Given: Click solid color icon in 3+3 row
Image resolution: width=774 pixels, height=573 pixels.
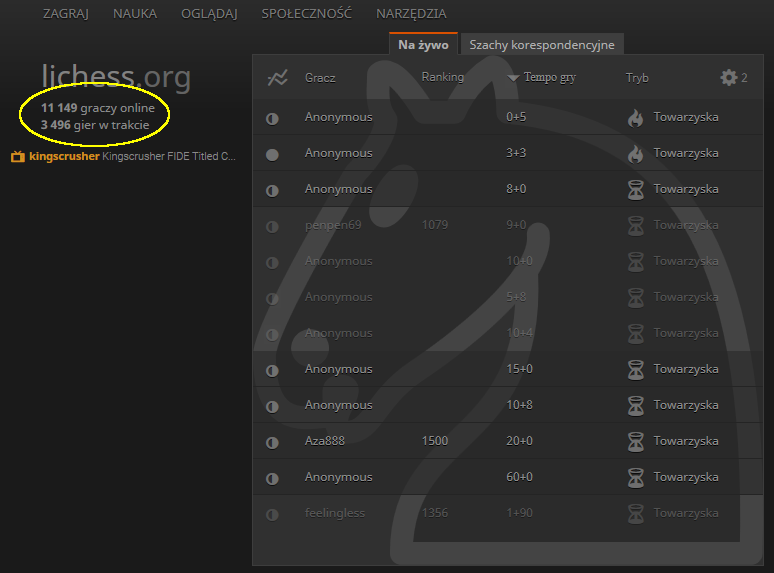Looking at the screenshot, I should 272,154.
